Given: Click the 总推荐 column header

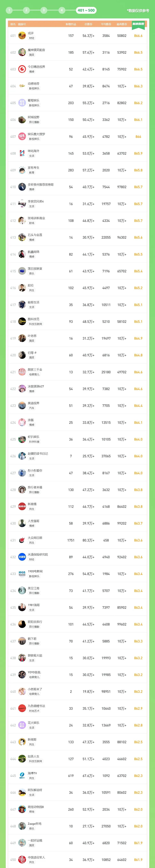Looking at the screenshot, I should [x=89, y=24].
